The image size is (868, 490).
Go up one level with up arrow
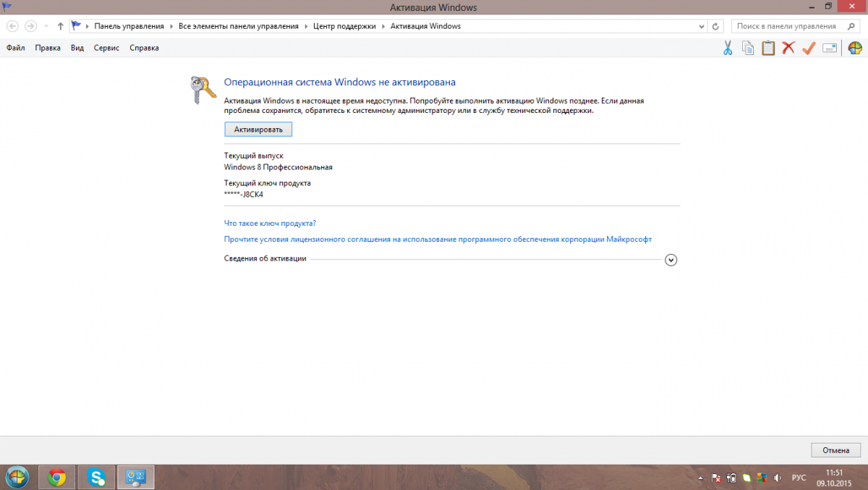[x=61, y=26]
